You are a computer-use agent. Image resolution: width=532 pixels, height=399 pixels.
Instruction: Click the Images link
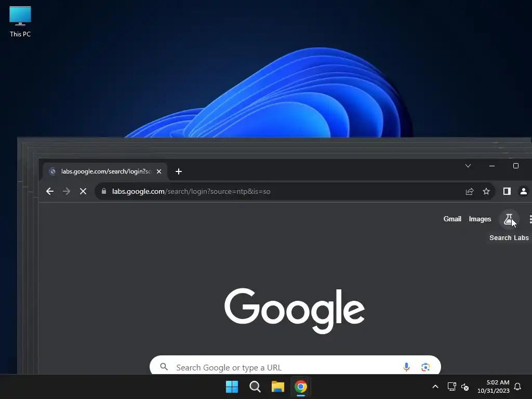[x=480, y=219]
